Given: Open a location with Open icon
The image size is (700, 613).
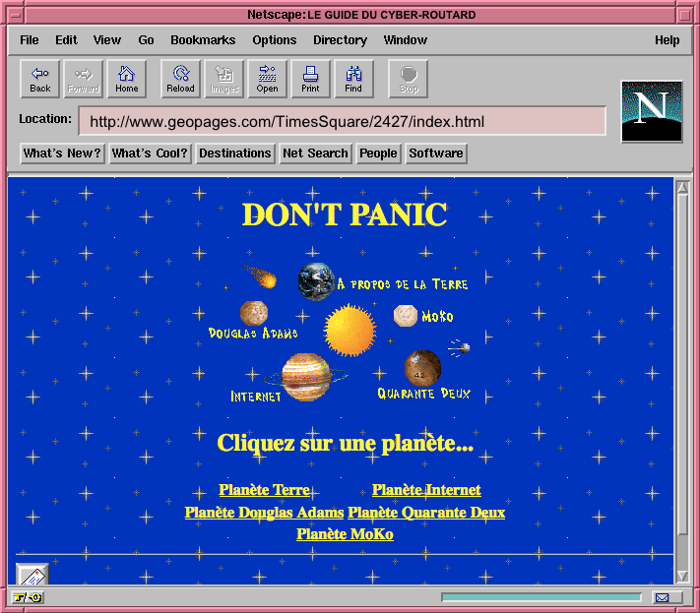Looking at the screenshot, I should [x=268, y=79].
